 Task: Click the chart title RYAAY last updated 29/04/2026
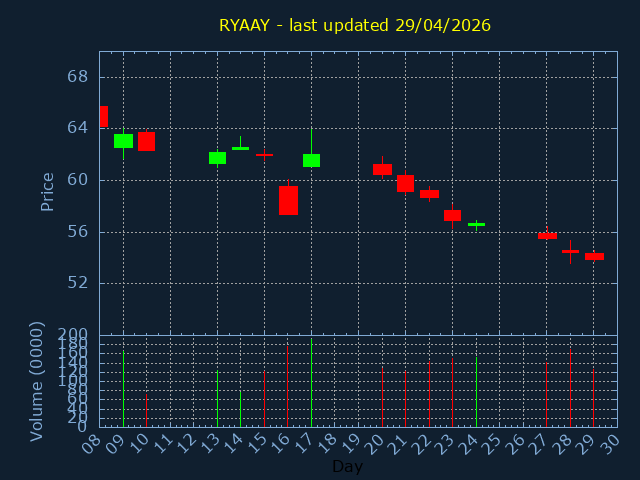pos(355,25)
